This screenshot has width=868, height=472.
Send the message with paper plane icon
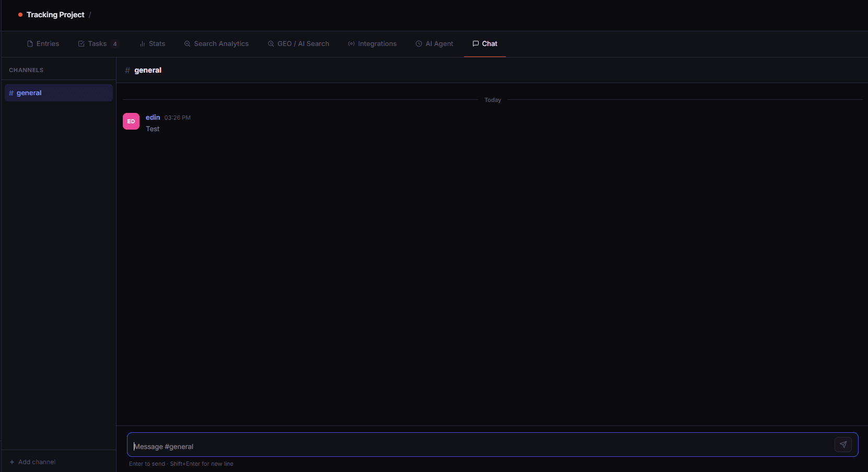843,445
